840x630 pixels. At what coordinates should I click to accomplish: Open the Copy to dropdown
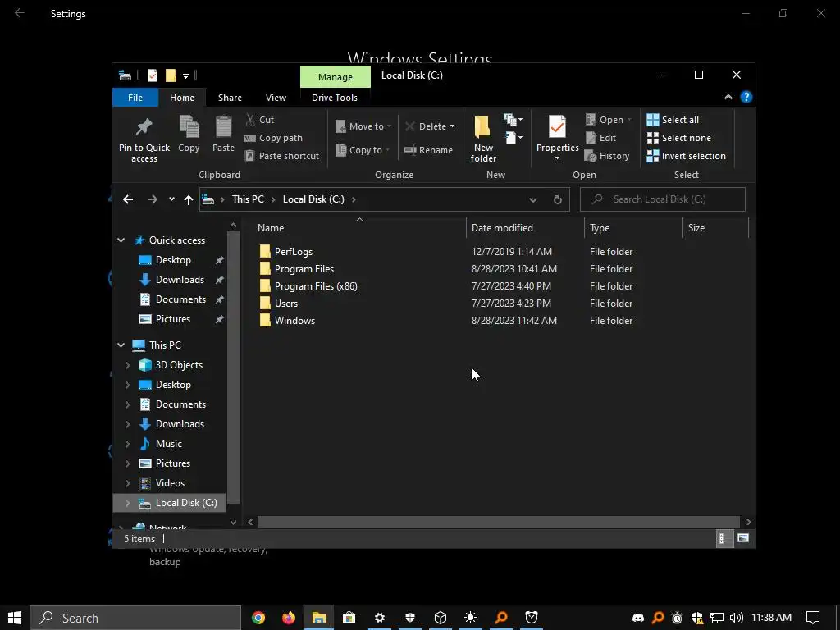coord(363,150)
